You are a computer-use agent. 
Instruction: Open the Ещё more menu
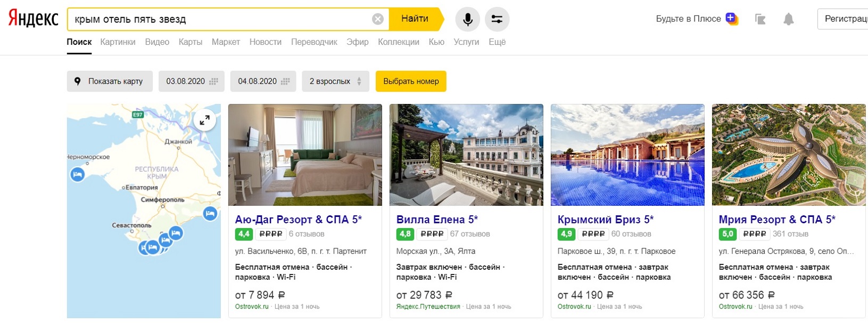497,42
